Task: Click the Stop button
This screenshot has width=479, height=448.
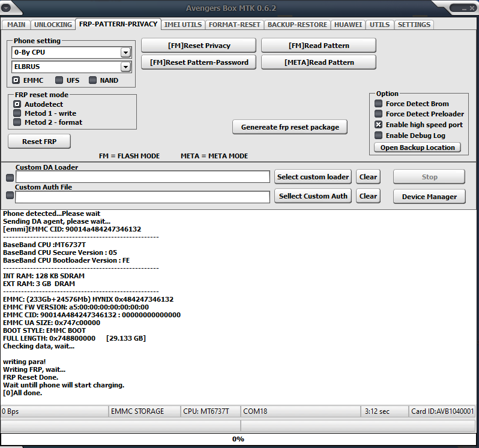Action: click(429, 177)
